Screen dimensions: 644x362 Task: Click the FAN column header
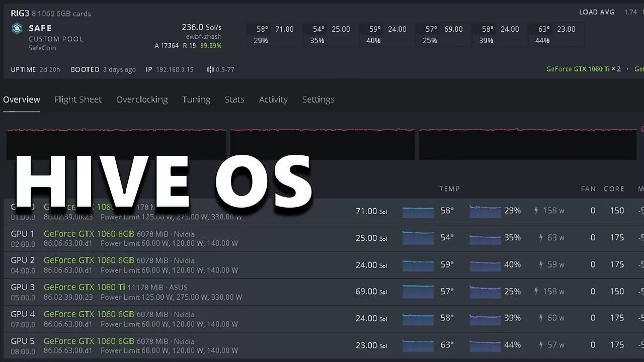588,189
